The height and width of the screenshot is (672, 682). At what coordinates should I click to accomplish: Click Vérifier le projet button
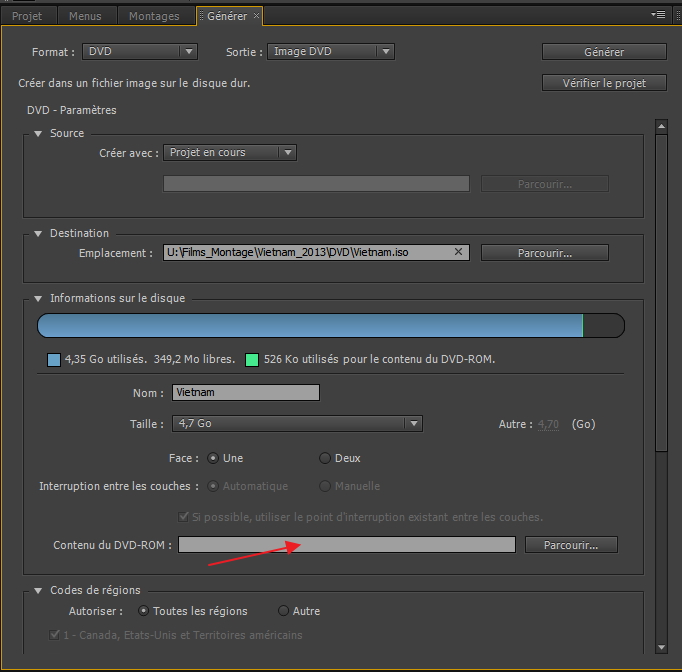pos(603,83)
